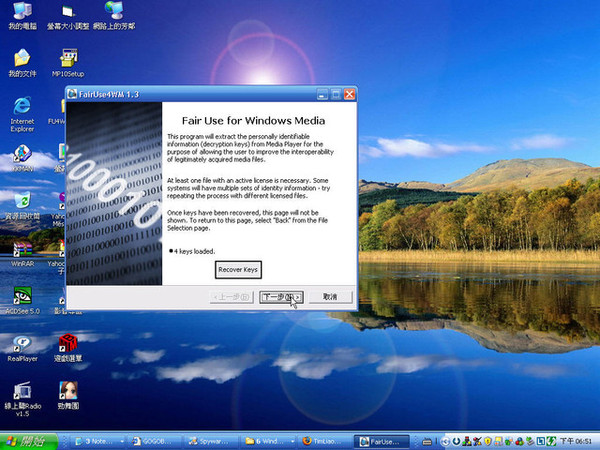Click the green lightning tray icon
600x450 pixels.
tap(551, 442)
